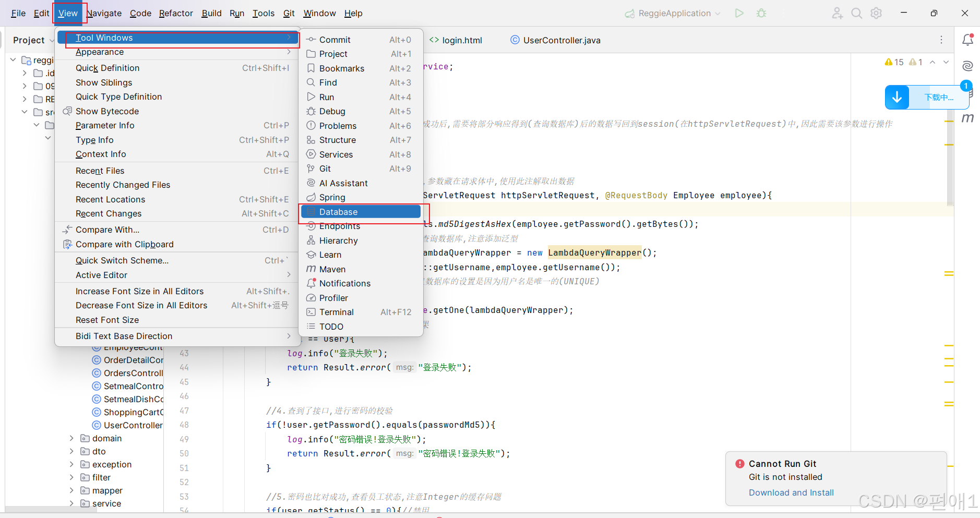Open the Maven tool window from right sidebar
Screen dimensions: 980x518
[969, 118]
